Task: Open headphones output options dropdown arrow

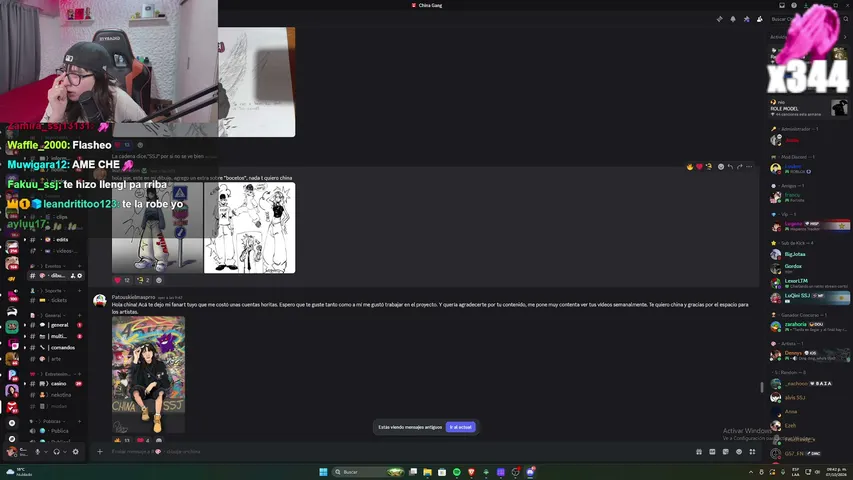Action: pos(65,452)
